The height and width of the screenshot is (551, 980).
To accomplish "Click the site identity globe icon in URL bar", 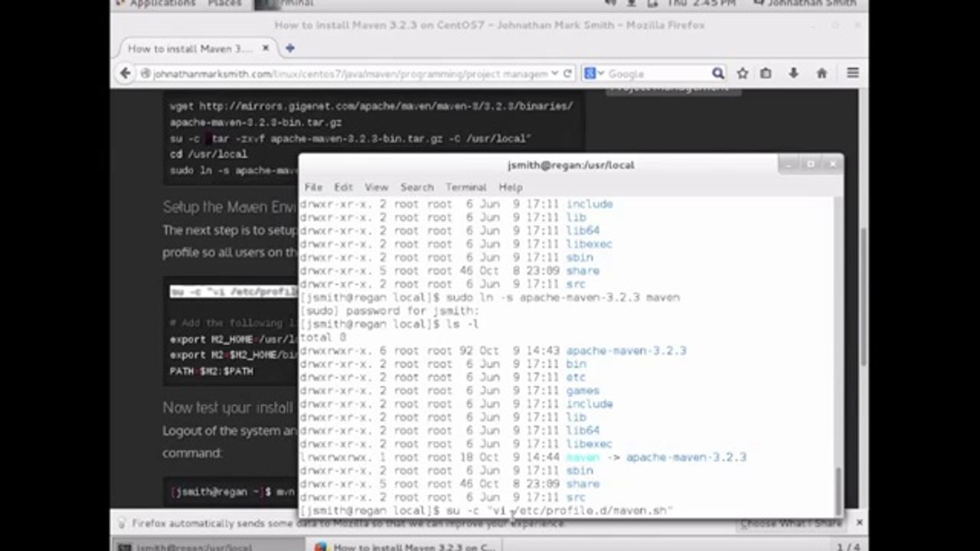I will tap(145, 74).
